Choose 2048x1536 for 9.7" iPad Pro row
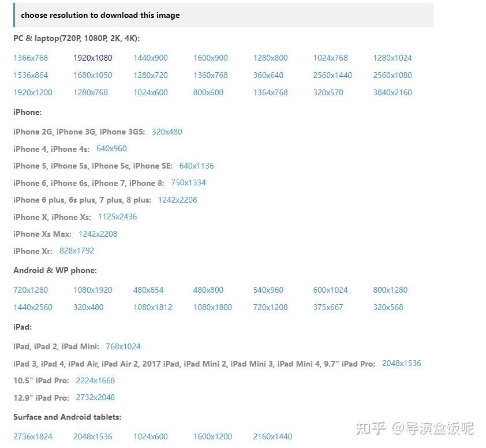Image resolution: width=486 pixels, height=448 pixels. [402, 363]
